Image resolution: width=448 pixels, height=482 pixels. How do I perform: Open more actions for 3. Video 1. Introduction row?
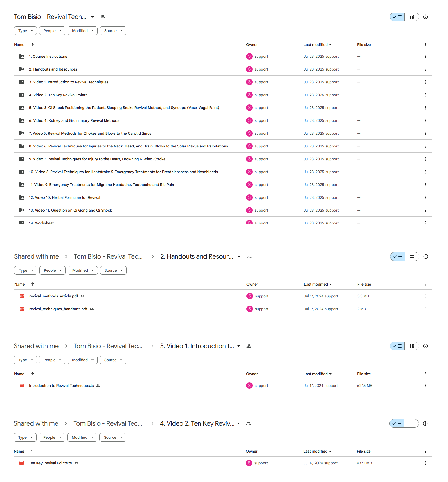coord(426,82)
